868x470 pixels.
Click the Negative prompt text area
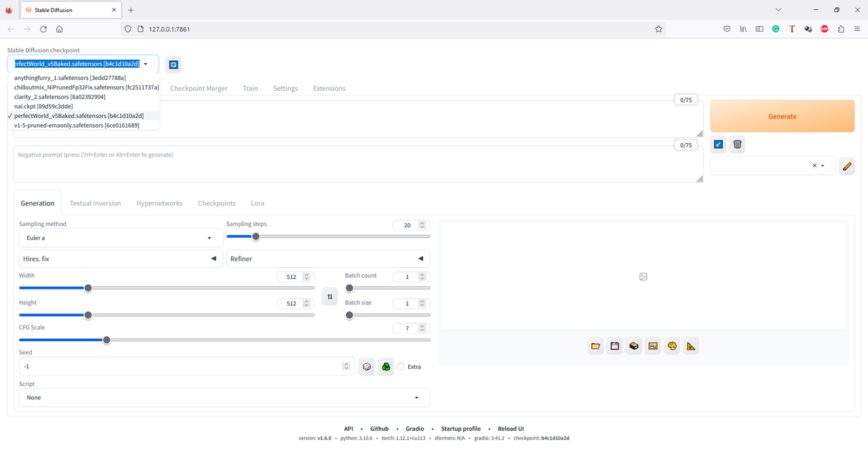(358, 164)
